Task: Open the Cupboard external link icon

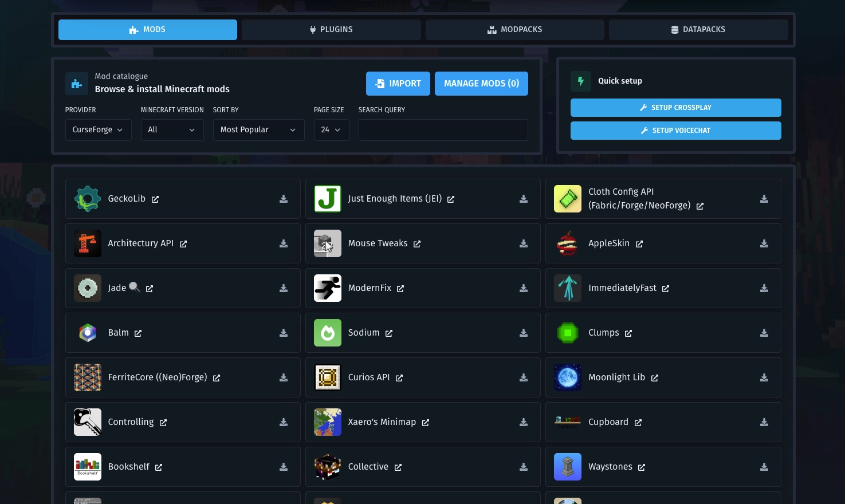Action: tap(638, 423)
